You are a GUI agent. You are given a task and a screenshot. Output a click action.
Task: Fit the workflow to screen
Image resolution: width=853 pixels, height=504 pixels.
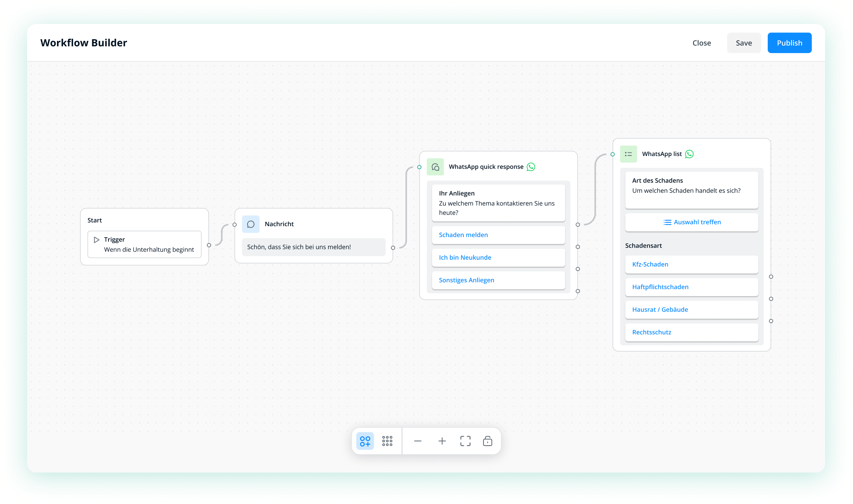(x=465, y=441)
